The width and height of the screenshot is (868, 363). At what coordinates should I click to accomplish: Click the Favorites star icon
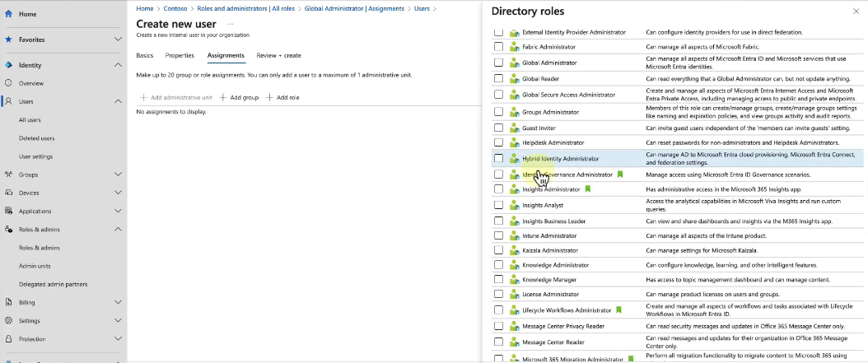pos(8,40)
